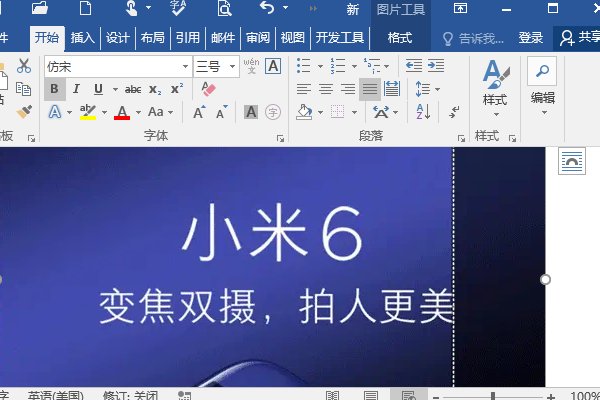Toggle Bold formatting
Screen dimensions: 600x400
click(x=54, y=89)
